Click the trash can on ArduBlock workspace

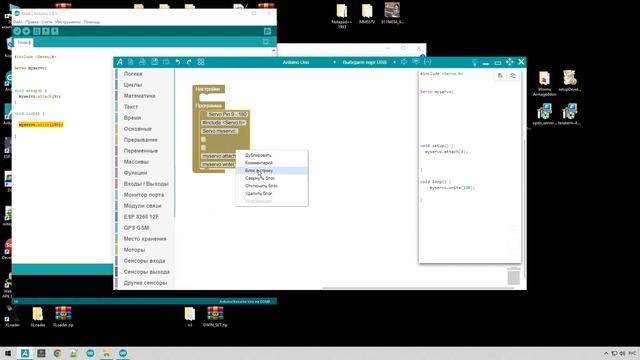[x=513, y=276]
